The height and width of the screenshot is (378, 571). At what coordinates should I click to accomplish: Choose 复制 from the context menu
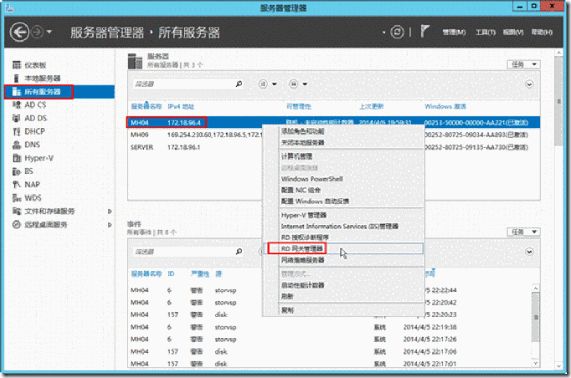point(343,310)
